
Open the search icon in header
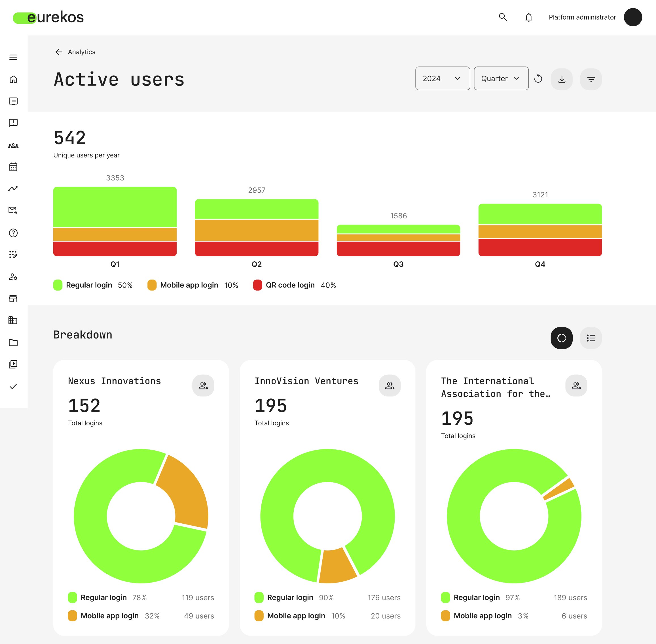point(503,17)
